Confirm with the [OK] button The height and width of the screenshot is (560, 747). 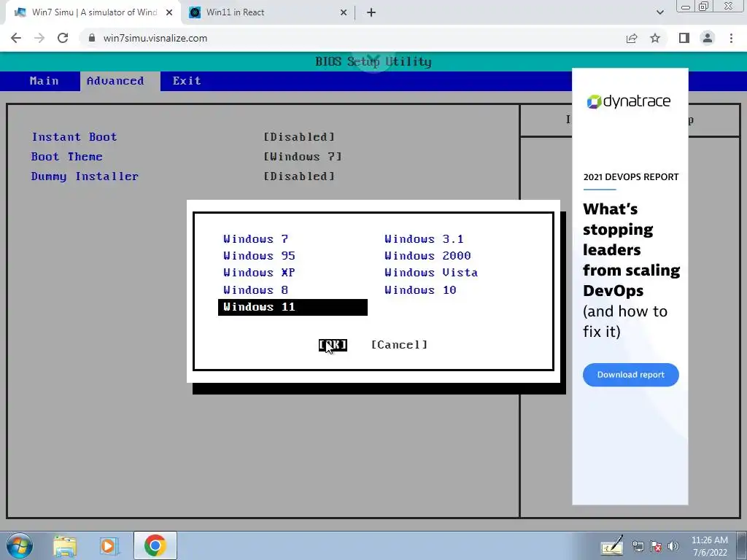(333, 345)
